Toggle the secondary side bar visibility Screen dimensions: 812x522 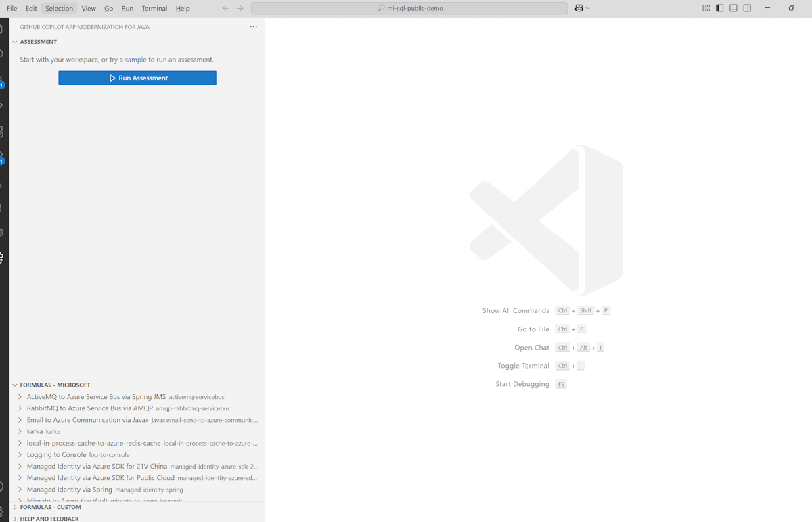[x=747, y=8]
